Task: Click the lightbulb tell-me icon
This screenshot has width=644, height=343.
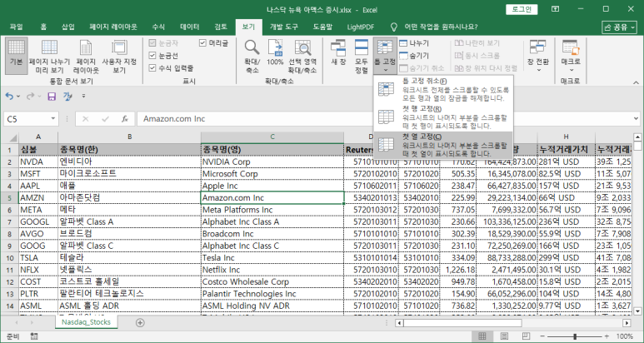Action: click(x=393, y=27)
